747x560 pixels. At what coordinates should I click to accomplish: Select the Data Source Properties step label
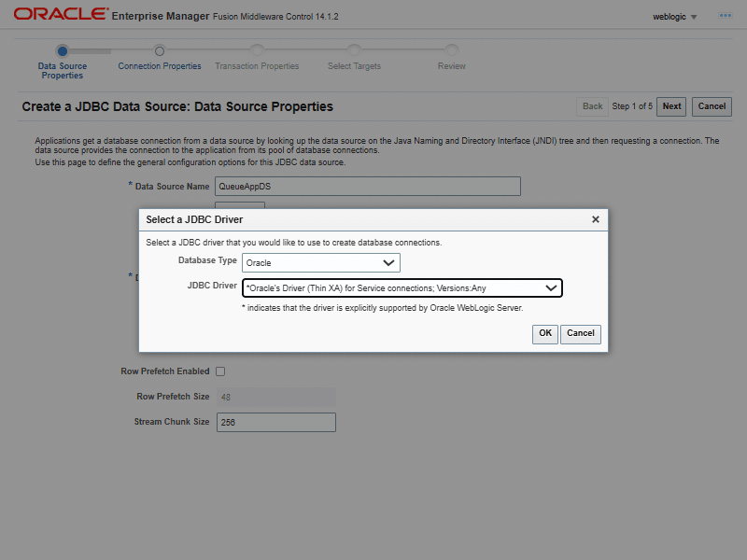coord(63,71)
